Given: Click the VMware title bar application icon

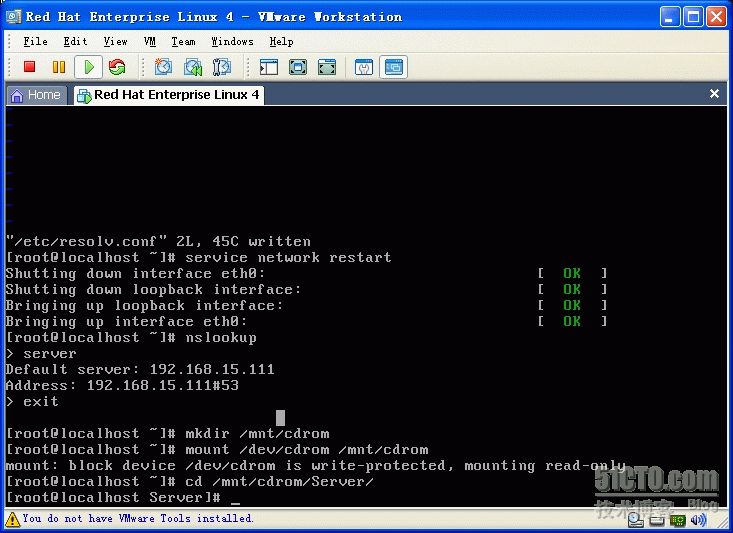Looking at the screenshot, I should click(13, 17).
